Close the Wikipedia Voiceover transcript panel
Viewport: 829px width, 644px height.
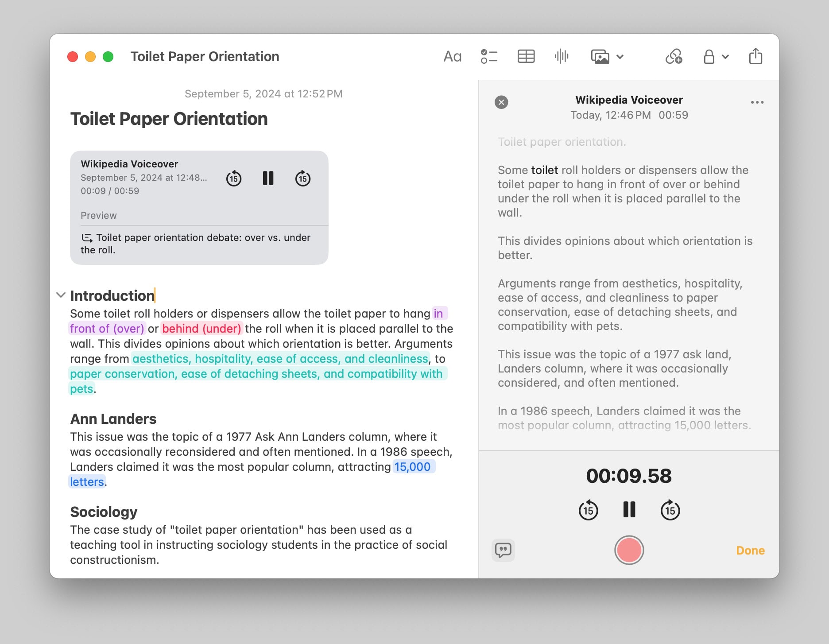click(x=501, y=102)
